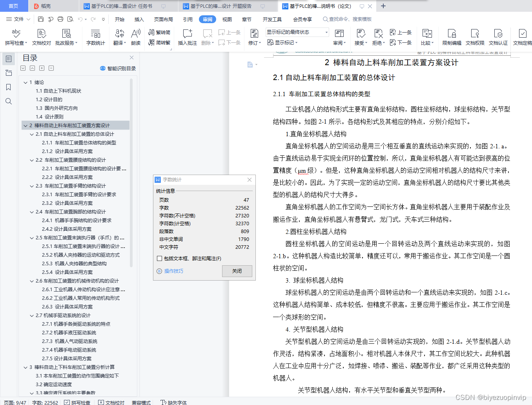
Task: Run the 文档校对 document proofreading tool
Action: click(42, 37)
